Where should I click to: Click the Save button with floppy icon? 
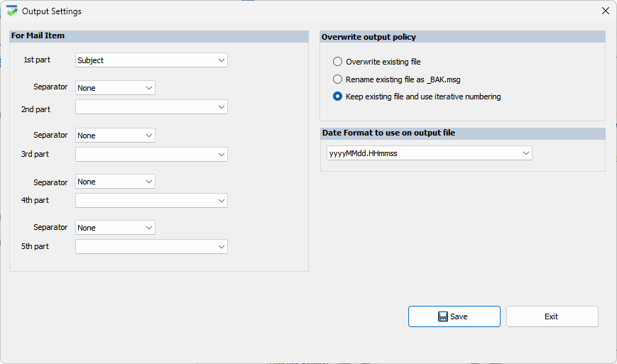454,316
